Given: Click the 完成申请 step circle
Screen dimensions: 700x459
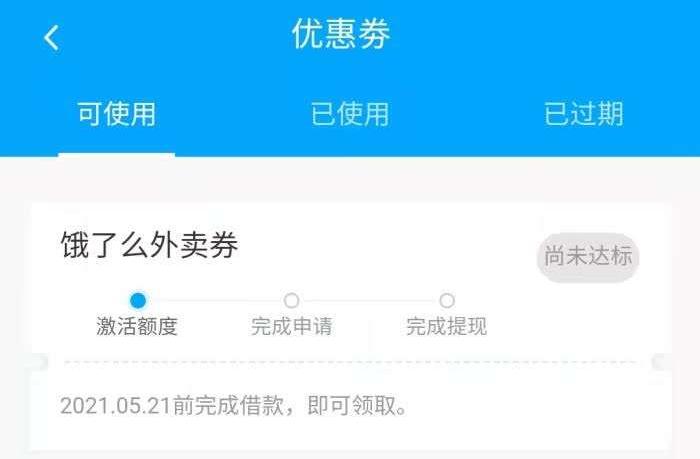Looking at the screenshot, I should pyautogui.click(x=292, y=300).
